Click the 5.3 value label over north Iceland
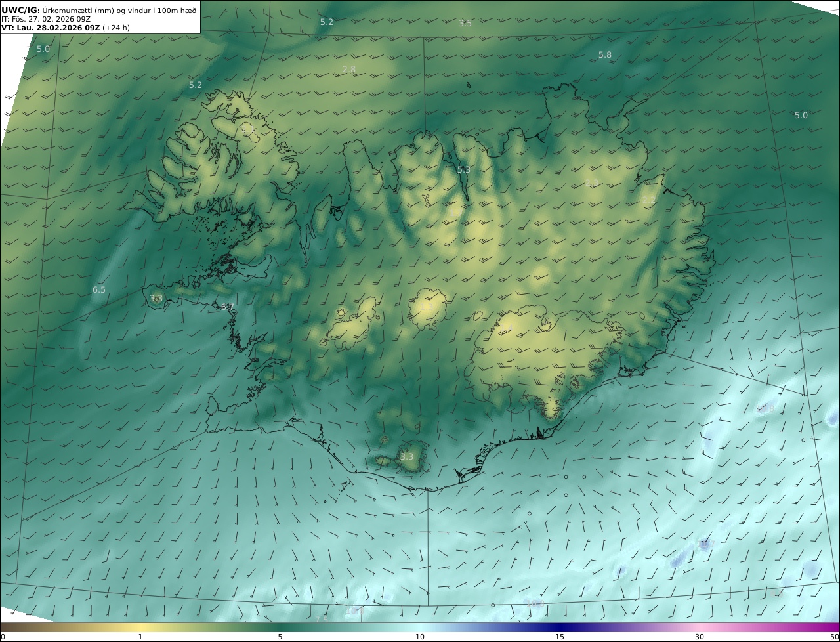840x642 pixels. point(463,170)
